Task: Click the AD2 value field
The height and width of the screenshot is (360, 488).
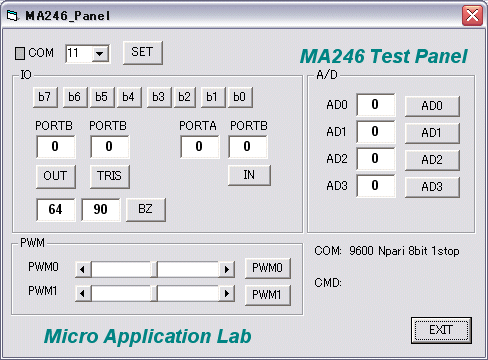Action: pyautogui.click(x=376, y=159)
